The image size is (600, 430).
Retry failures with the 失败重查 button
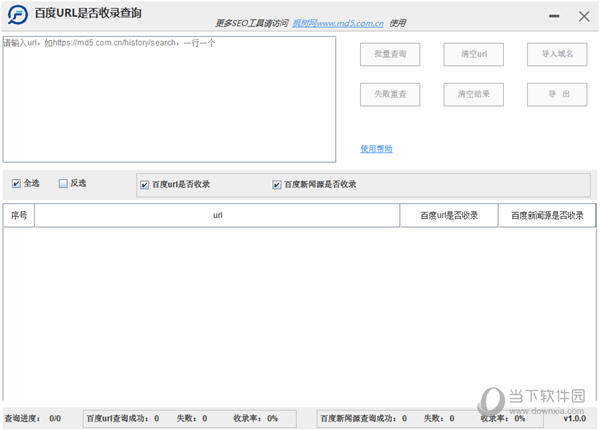390,94
